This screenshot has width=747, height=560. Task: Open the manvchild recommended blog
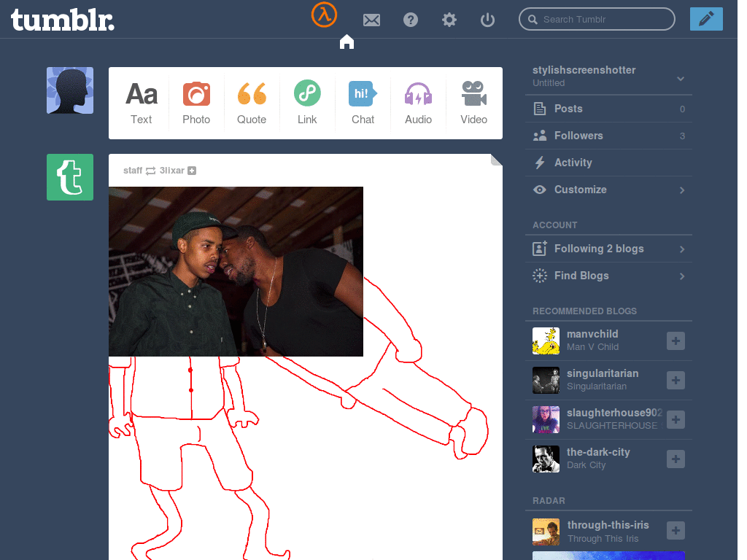click(x=592, y=334)
